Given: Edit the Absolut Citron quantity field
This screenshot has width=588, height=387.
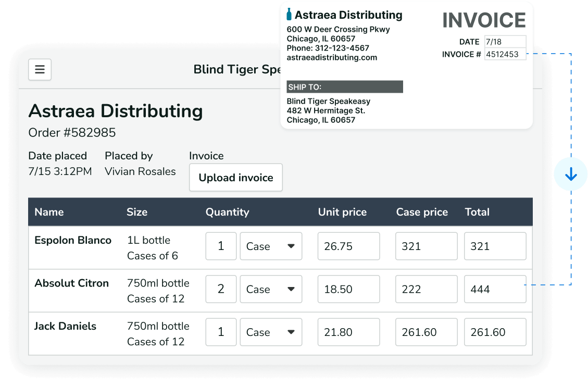Looking at the screenshot, I should pos(221,289).
